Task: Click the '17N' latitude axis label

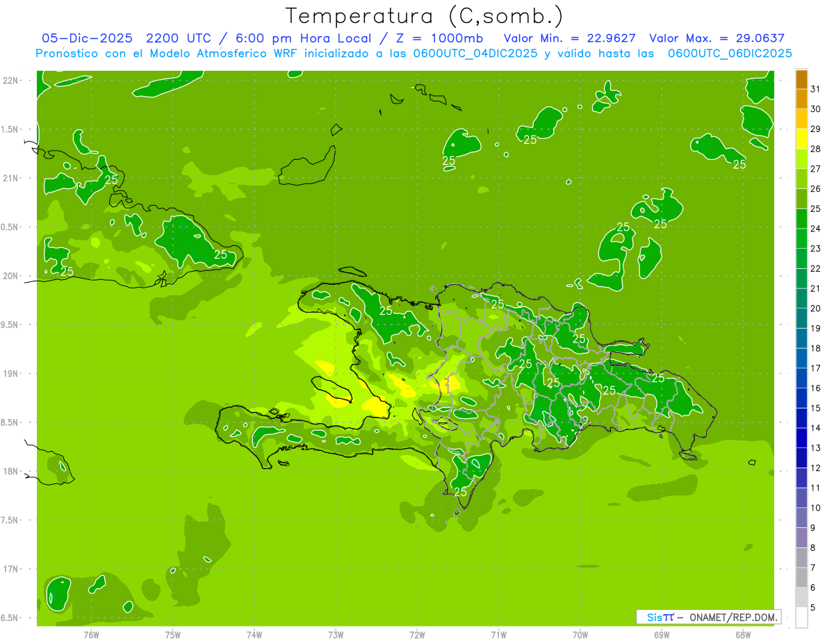Action: coord(12,569)
